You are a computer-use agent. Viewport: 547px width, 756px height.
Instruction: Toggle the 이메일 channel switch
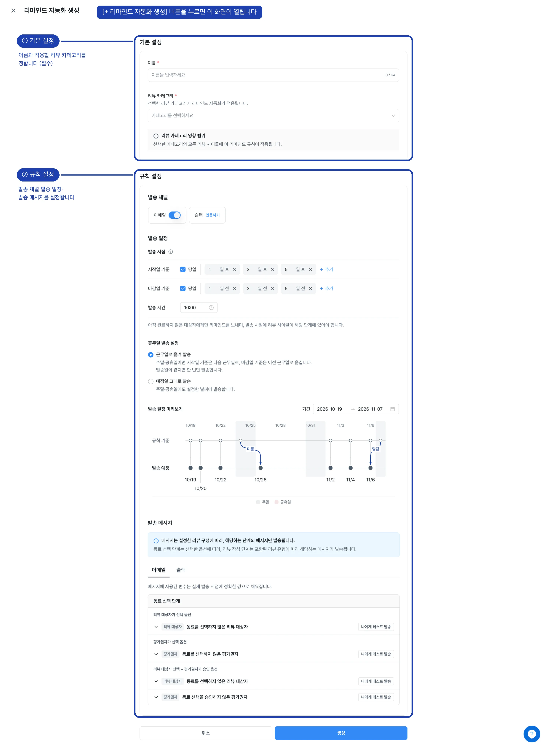(x=175, y=215)
